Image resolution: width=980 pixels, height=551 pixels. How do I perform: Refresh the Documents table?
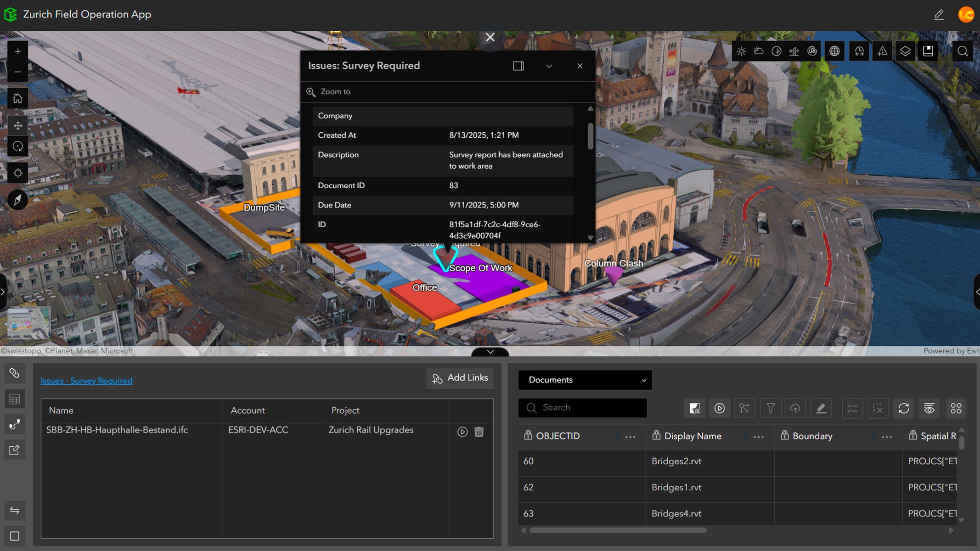coord(904,408)
